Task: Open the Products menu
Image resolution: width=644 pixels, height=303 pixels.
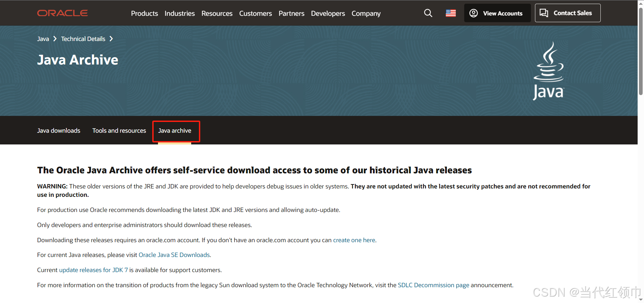Action: 144,13
